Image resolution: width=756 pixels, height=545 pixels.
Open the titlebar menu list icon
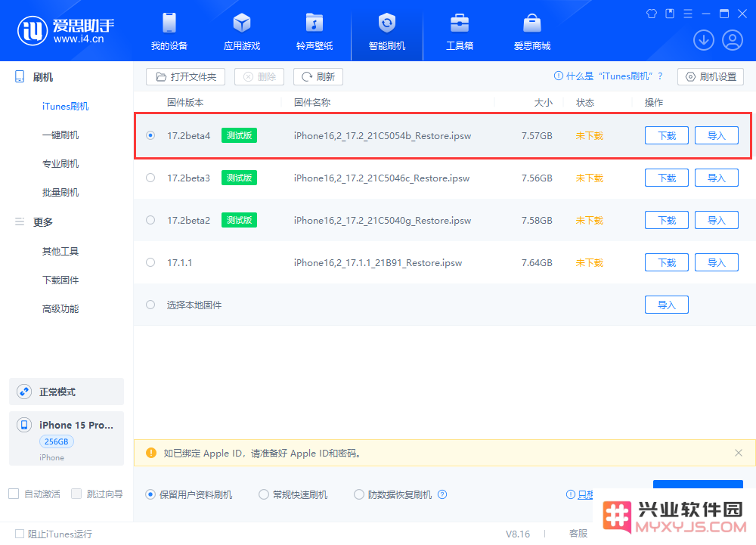pyautogui.click(x=688, y=14)
